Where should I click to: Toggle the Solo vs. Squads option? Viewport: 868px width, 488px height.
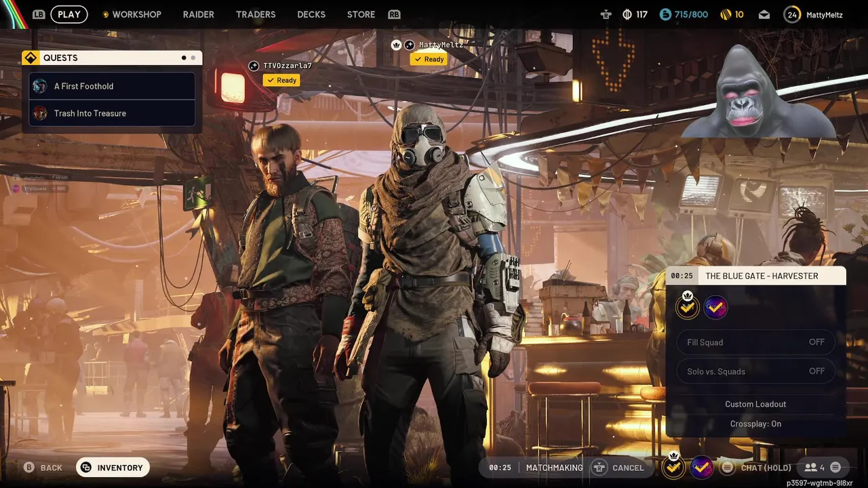point(755,371)
